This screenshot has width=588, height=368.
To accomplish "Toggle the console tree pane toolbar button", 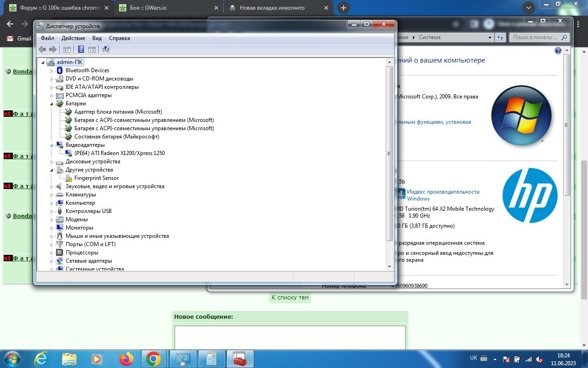I will tap(67, 49).
